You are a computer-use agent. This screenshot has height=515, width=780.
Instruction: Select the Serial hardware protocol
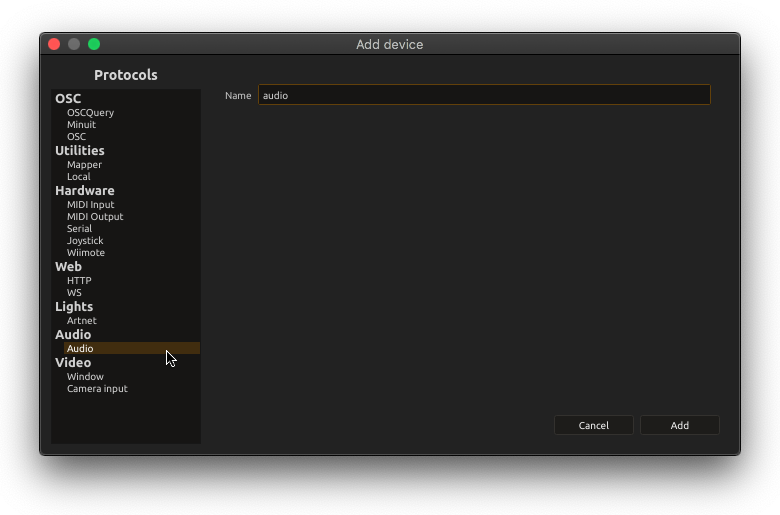point(79,228)
